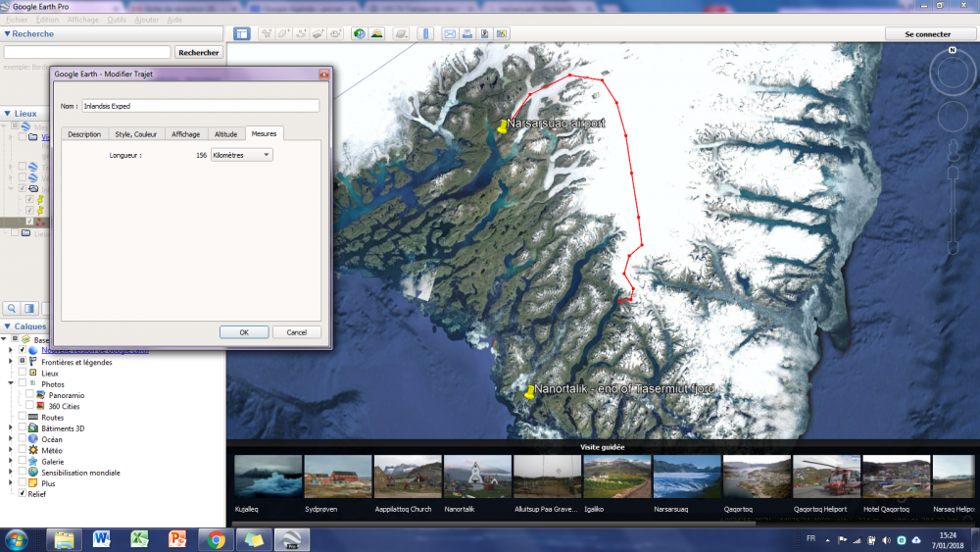Enable the Bâtiments 3D layer checkbox

pyautogui.click(x=23, y=428)
